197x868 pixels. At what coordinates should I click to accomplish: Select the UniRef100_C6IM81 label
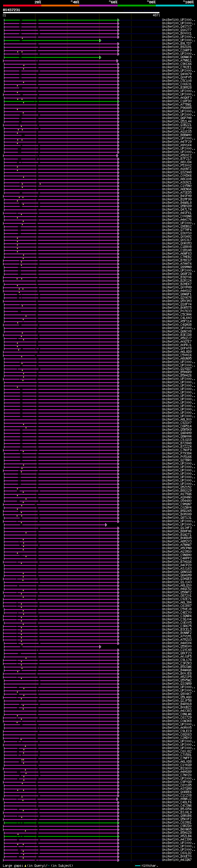177,823
